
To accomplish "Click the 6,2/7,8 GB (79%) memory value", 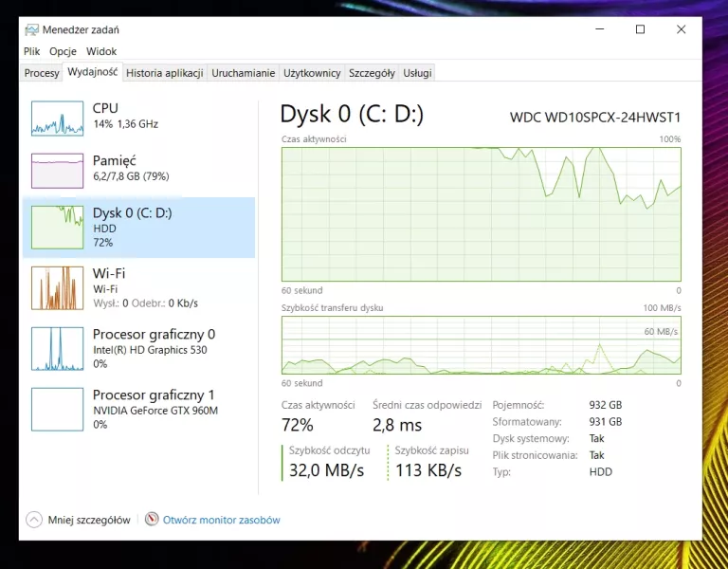I will pyautogui.click(x=131, y=176).
